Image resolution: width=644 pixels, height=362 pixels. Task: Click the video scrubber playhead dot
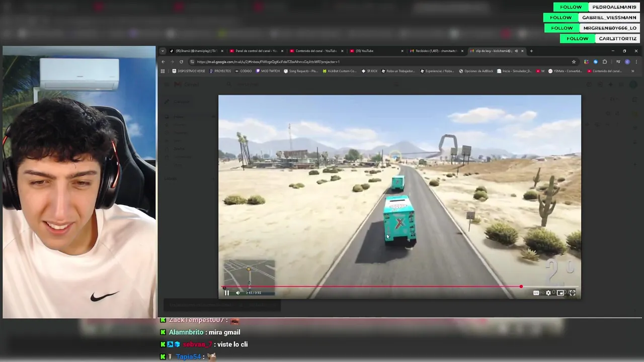point(521,287)
